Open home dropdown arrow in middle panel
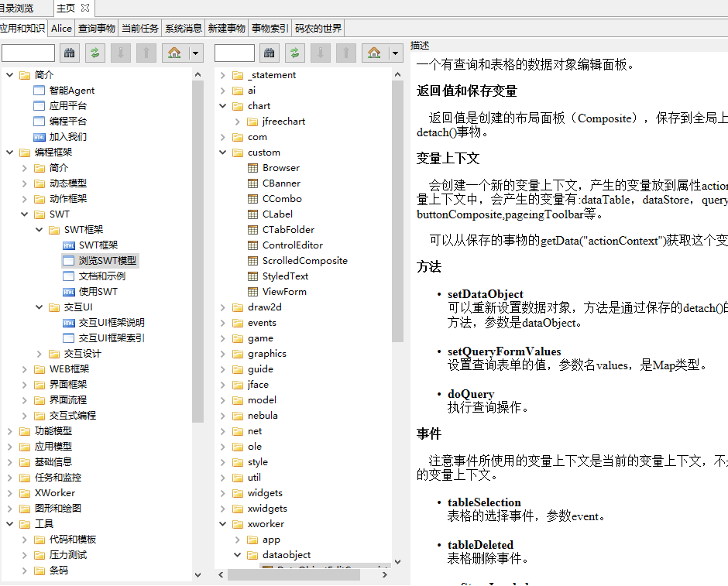The image size is (728, 586). (x=395, y=53)
